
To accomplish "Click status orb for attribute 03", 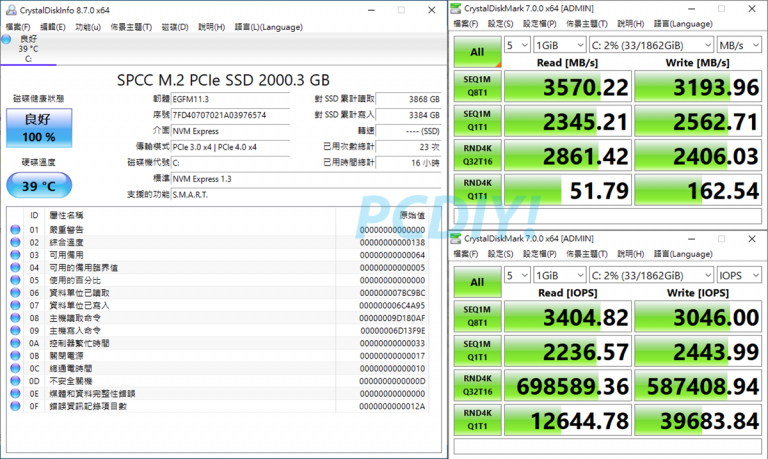I will (x=15, y=255).
